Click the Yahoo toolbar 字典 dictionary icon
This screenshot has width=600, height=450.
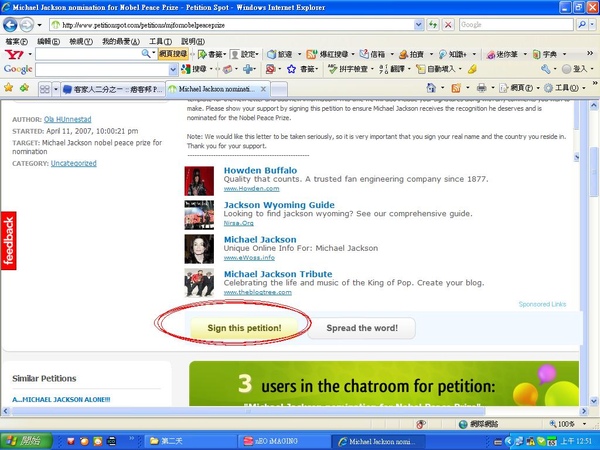point(545,54)
